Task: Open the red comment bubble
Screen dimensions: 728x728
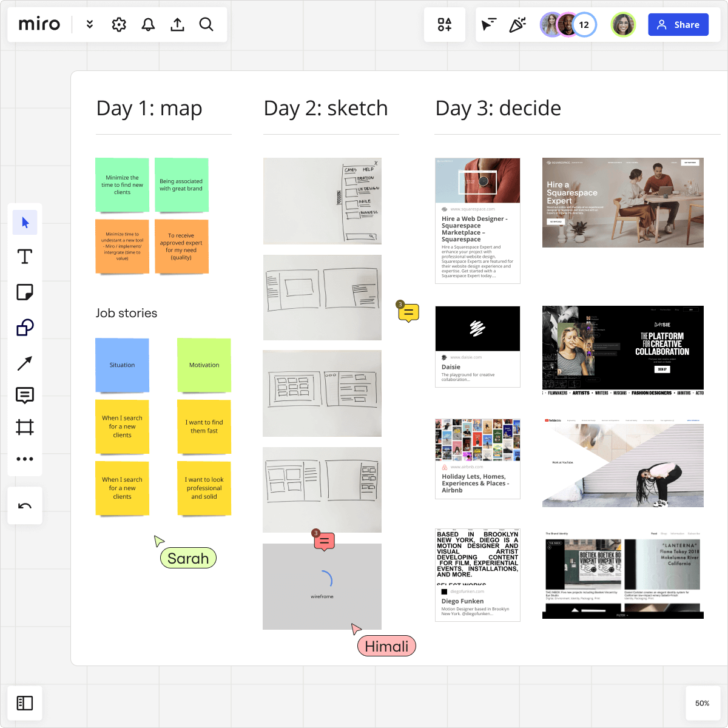Action: tap(324, 541)
